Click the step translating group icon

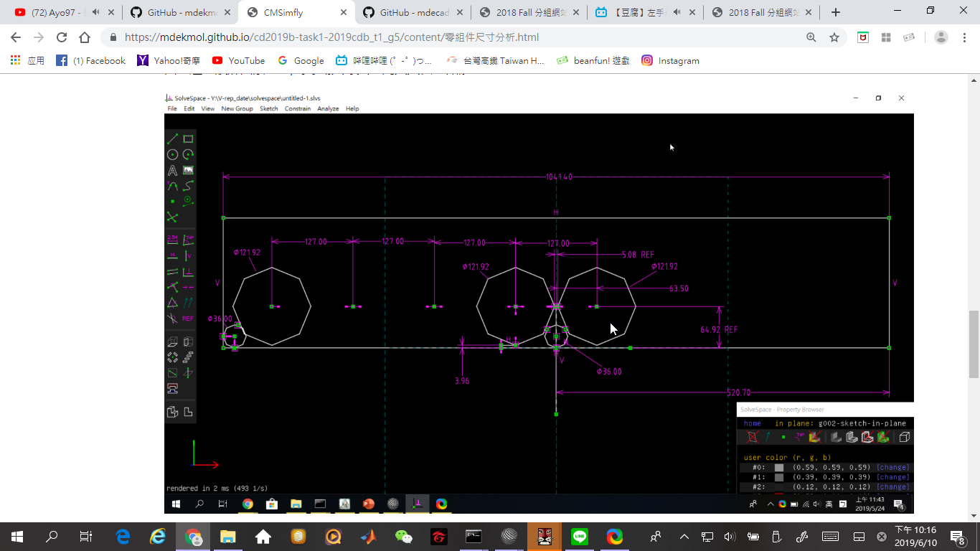pyautogui.click(x=188, y=357)
